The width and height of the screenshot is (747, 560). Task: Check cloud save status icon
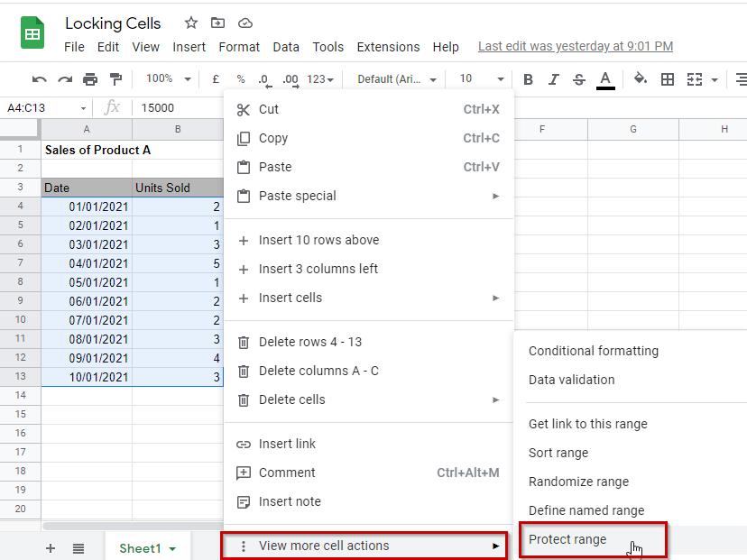pos(245,23)
